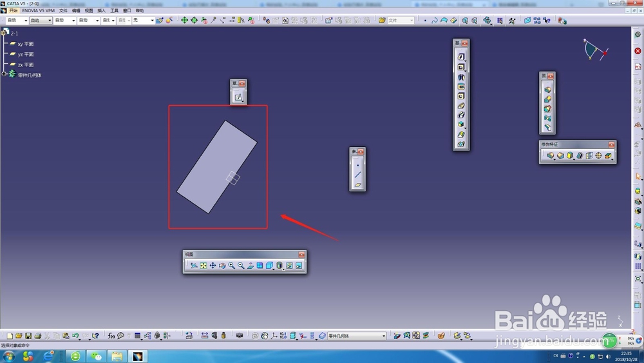Click the shading mode icon in 视图 toolbar
The image size is (644, 363).
click(279, 266)
